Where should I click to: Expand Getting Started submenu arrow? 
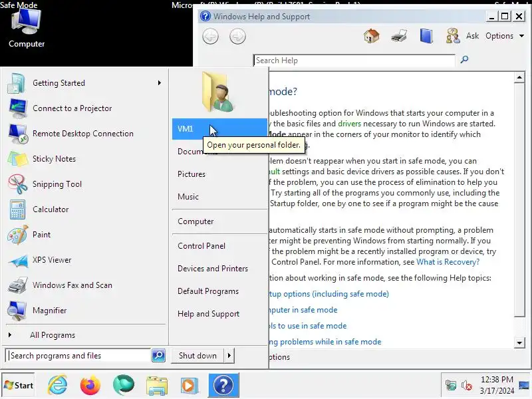[x=159, y=82]
